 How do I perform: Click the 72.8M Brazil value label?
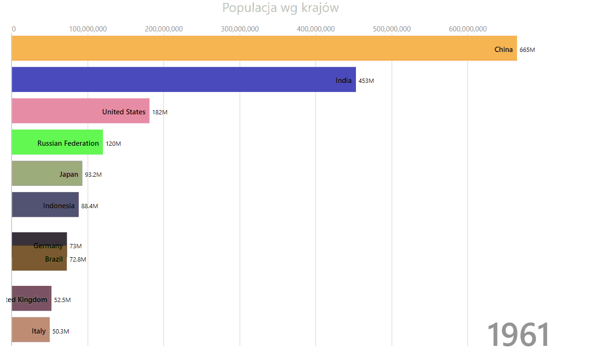(x=78, y=260)
